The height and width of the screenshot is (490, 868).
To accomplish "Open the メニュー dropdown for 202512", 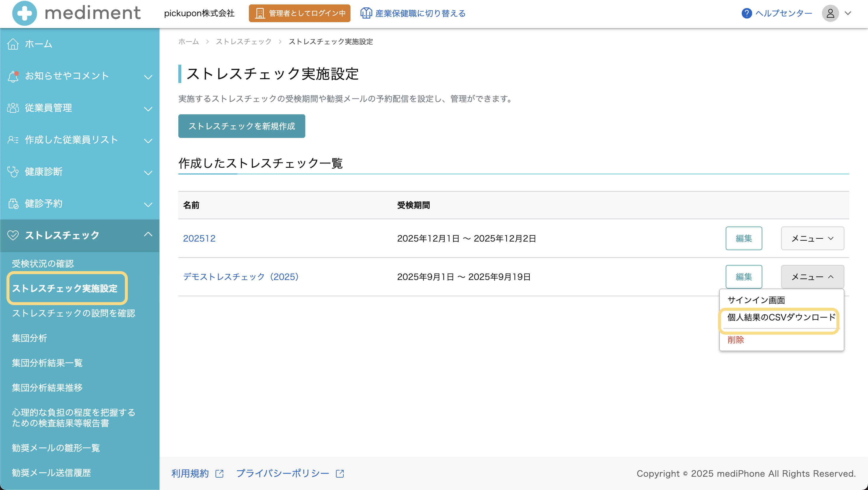I will [812, 238].
